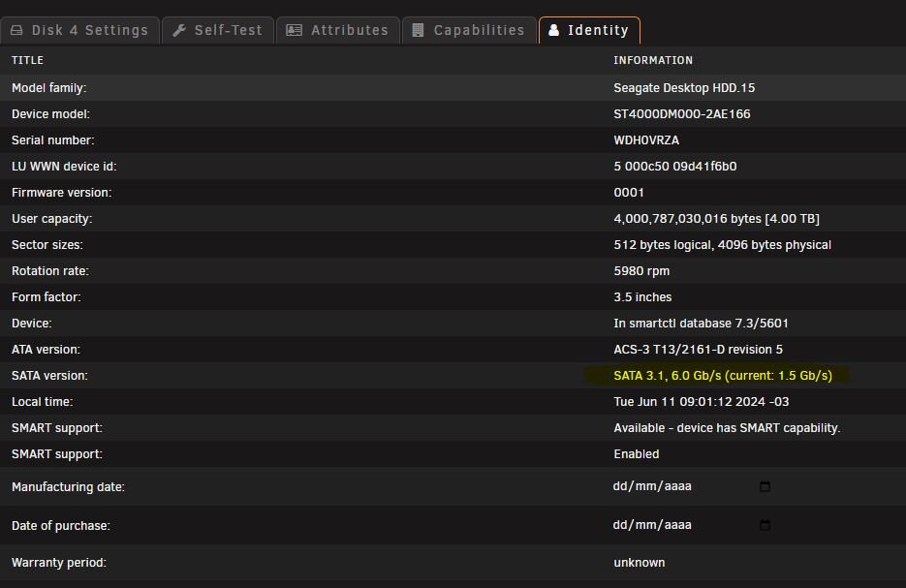The width and height of the screenshot is (906, 588).
Task: Click the 'Device model:' row label
Action: click(50, 113)
